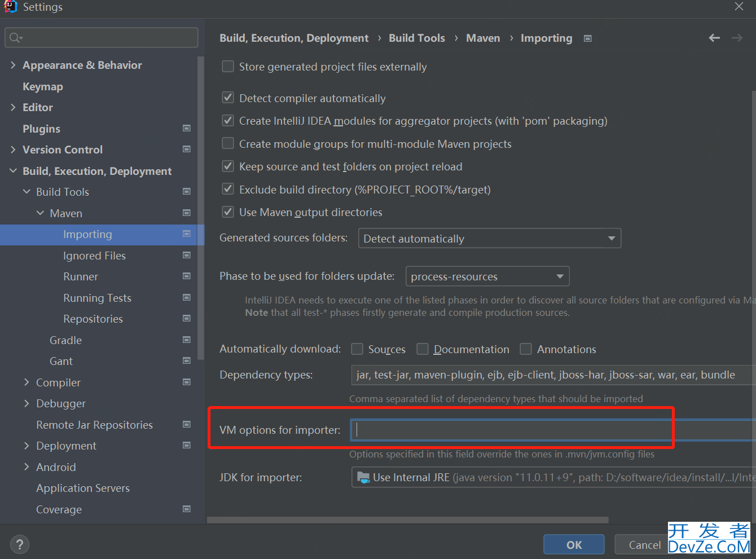The width and height of the screenshot is (756, 559).
Task: Toggle Keep source and test folders on reload
Action: (228, 166)
